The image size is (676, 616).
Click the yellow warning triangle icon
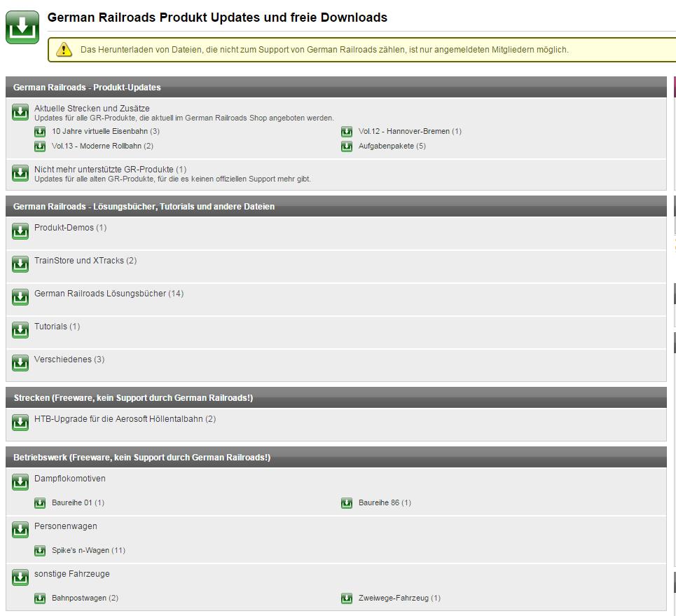pos(64,50)
